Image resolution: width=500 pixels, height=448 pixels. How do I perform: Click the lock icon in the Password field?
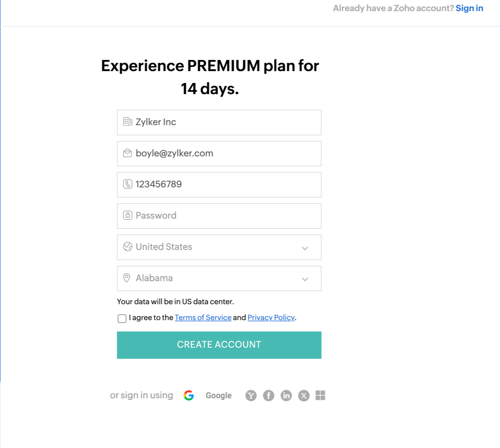tap(127, 215)
